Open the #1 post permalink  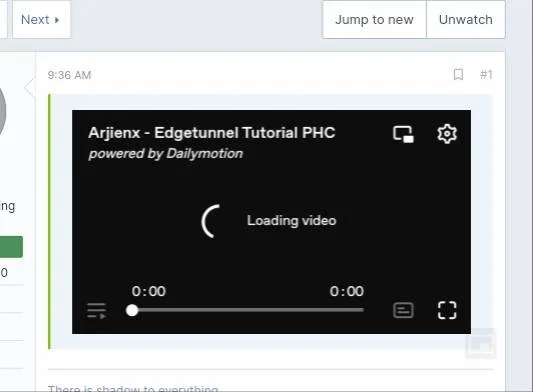(x=486, y=74)
